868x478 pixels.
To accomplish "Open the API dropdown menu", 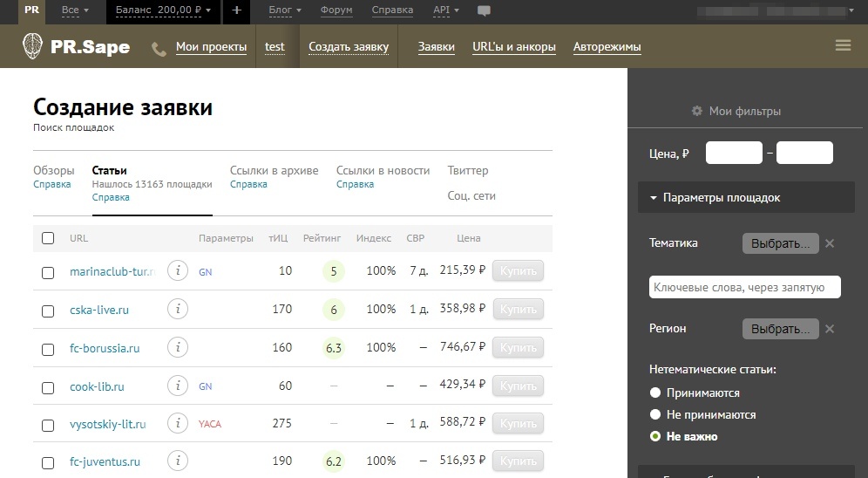I will pyautogui.click(x=446, y=10).
